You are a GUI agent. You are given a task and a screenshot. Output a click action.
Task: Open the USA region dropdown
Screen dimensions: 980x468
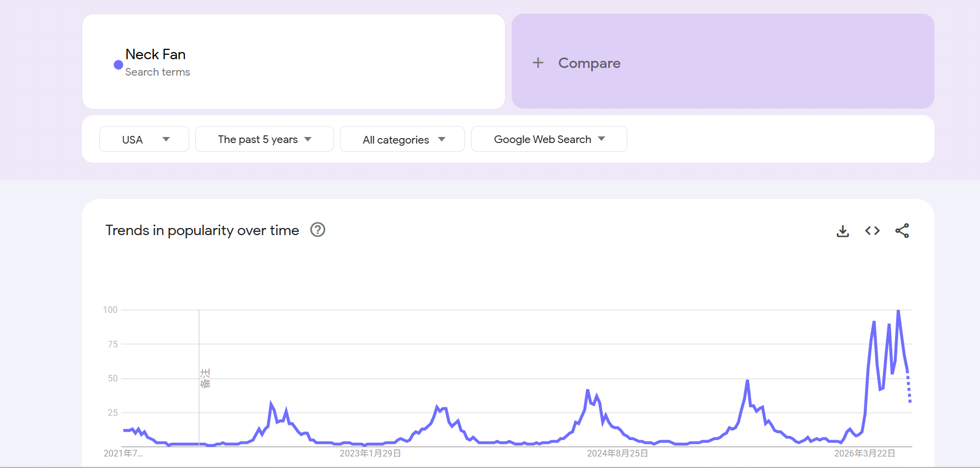[144, 139]
